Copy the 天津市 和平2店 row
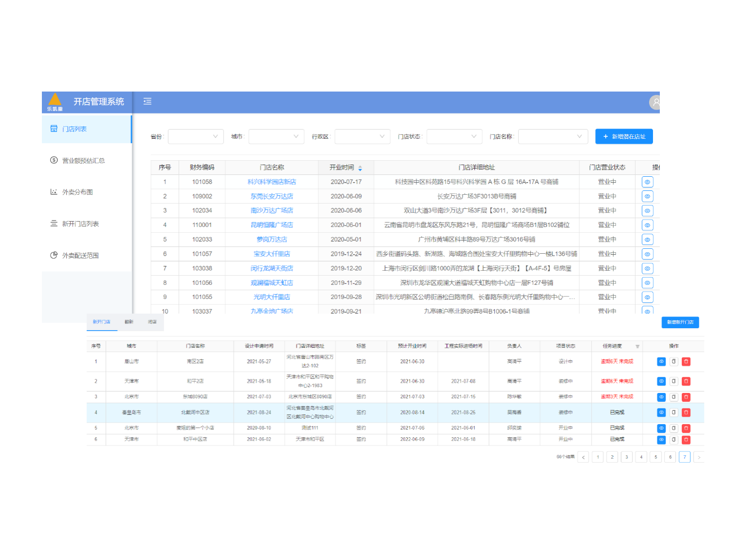This screenshot has height=560, width=746. pyautogui.click(x=674, y=381)
